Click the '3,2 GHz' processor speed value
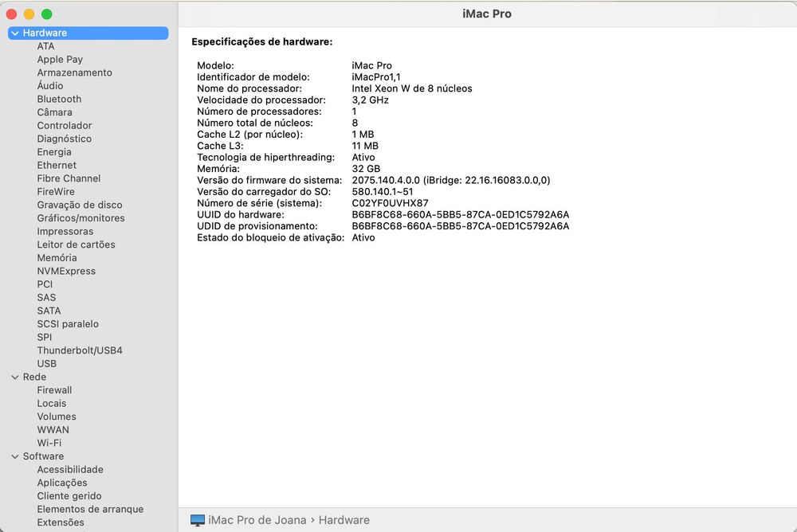The height and width of the screenshot is (532, 797). point(370,100)
